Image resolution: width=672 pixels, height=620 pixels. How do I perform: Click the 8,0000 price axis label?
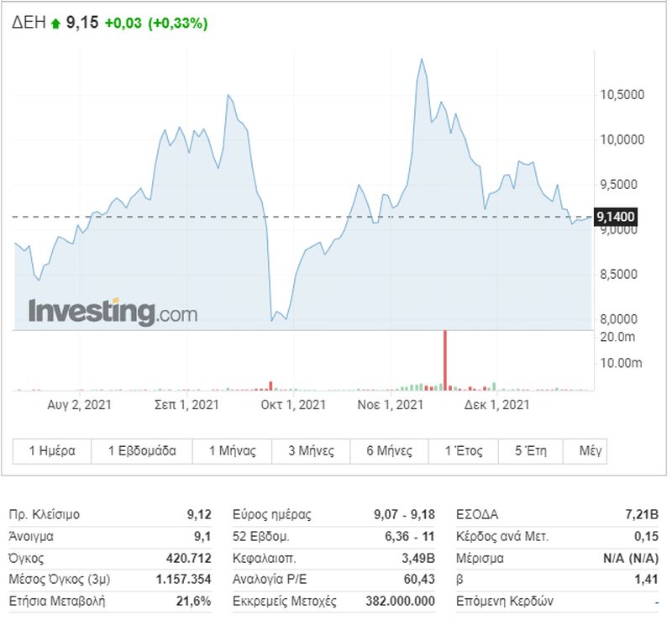point(619,319)
